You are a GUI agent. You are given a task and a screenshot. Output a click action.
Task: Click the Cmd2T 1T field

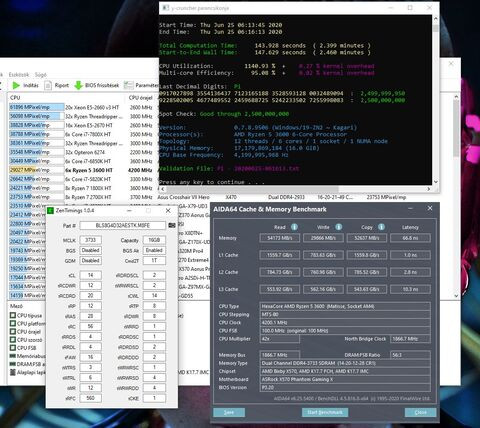[x=154, y=261]
